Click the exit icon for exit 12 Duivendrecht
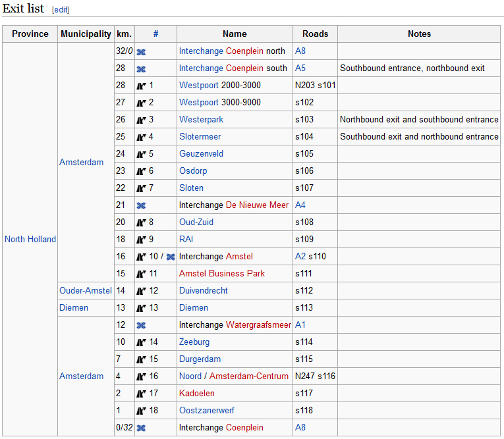 tap(141, 291)
